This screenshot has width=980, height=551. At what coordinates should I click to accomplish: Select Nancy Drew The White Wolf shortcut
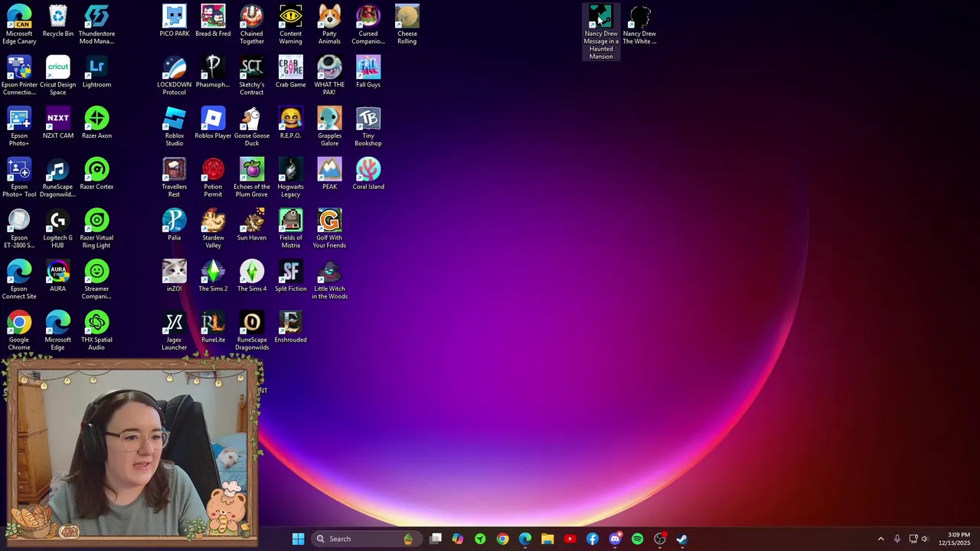(639, 24)
